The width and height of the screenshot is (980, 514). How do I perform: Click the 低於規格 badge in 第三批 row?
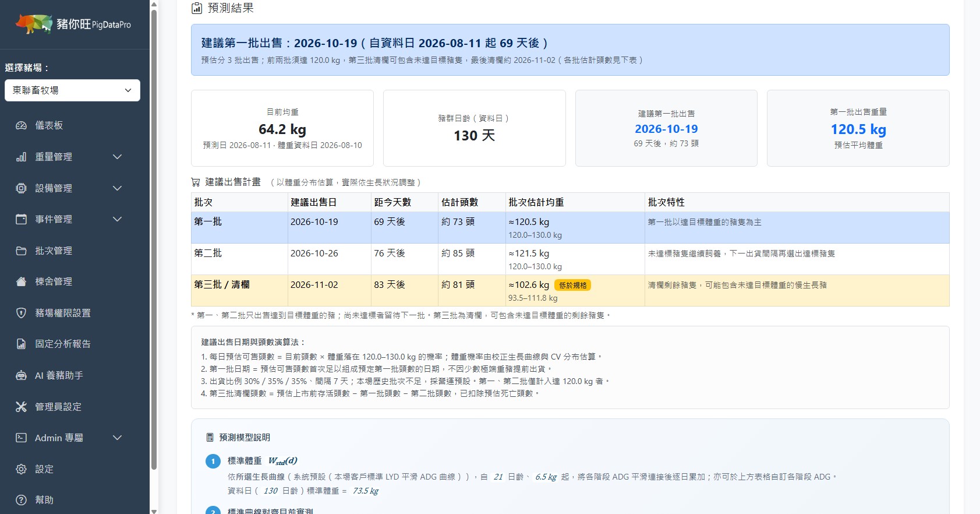pos(573,285)
